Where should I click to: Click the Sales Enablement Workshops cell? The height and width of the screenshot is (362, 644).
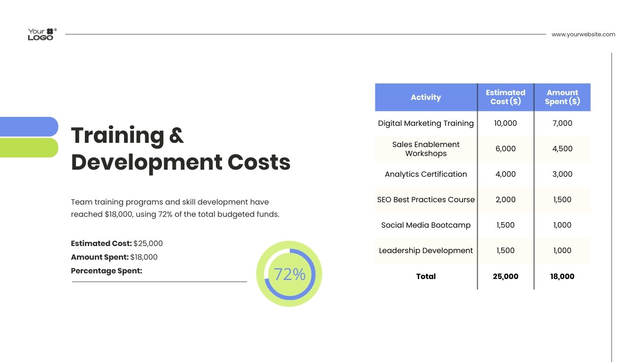(x=426, y=149)
